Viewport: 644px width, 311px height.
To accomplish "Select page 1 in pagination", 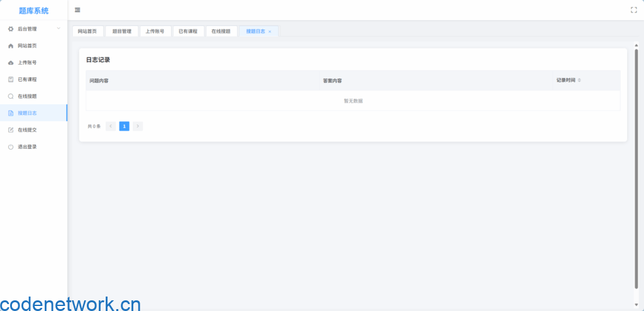I will point(124,126).
